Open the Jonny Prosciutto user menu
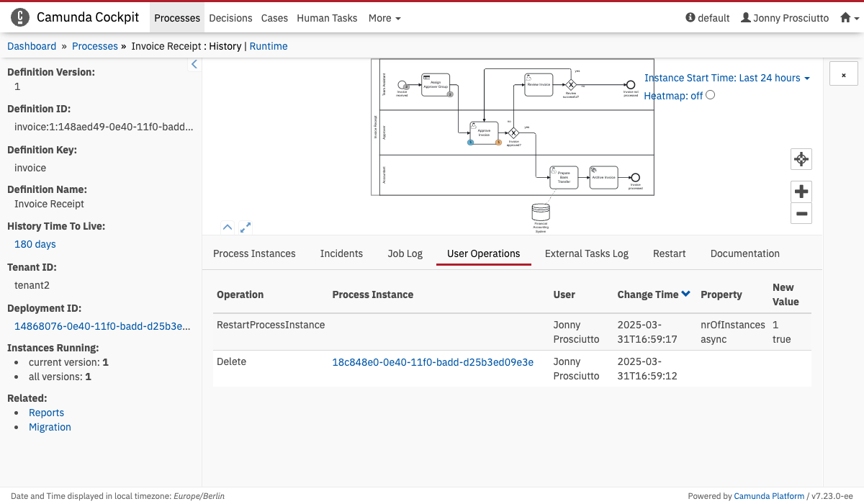Image resolution: width=864 pixels, height=504 pixels. (785, 18)
